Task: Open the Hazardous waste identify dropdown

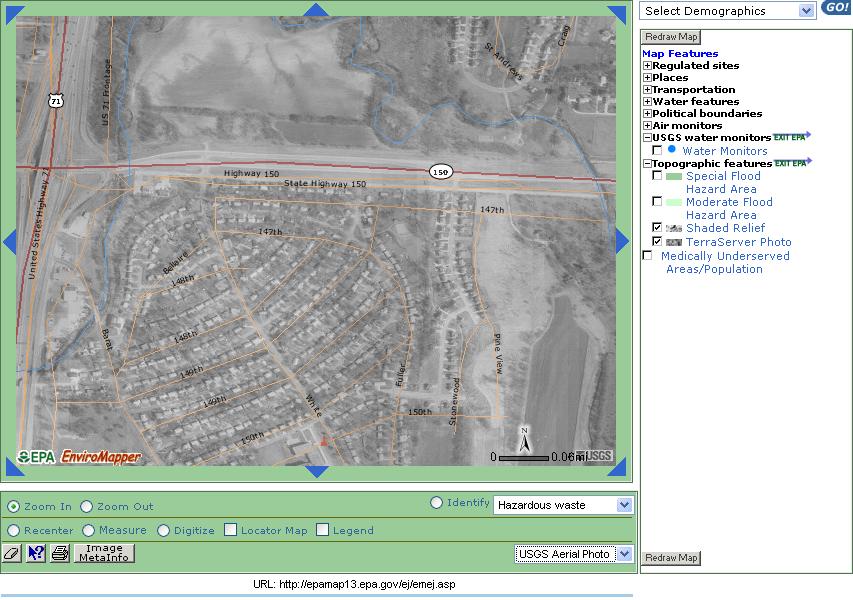Action: click(x=564, y=505)
